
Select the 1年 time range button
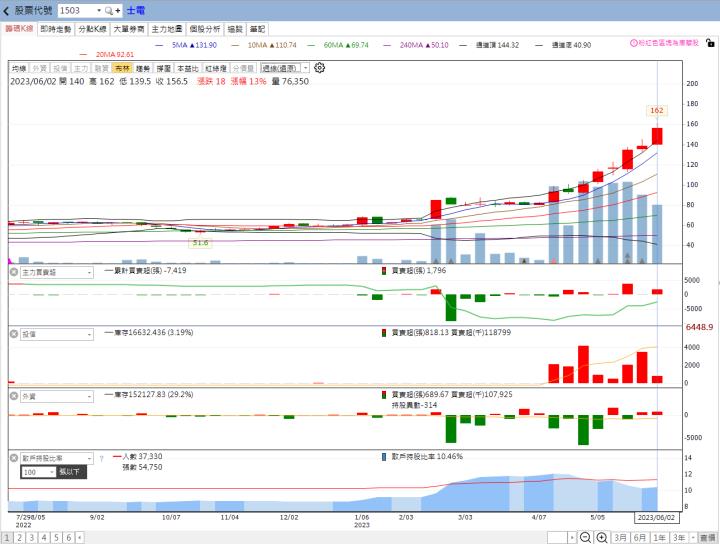coord(659,537)
